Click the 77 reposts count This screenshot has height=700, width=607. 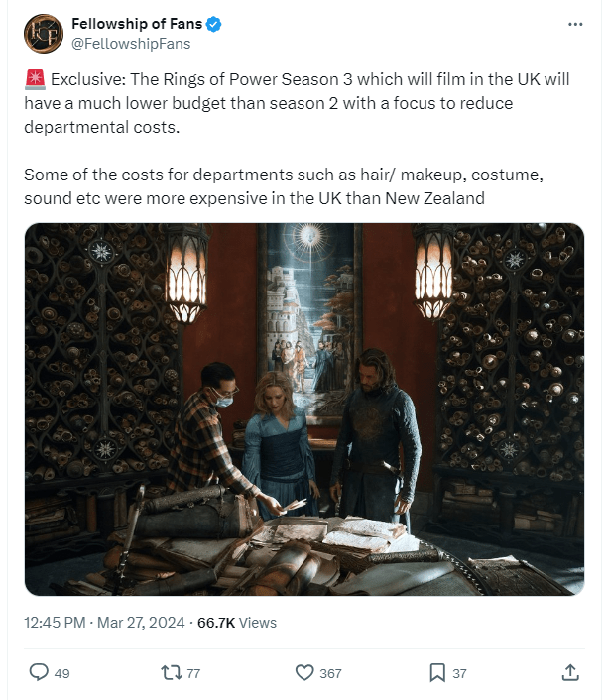pos(193,673)
